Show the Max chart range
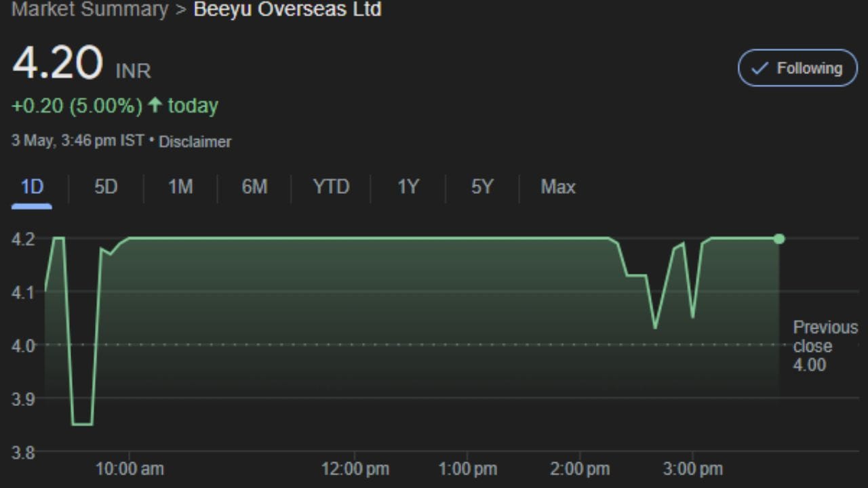Image resolution: width=868 pixels, height=488 pixels. [558, 187]
